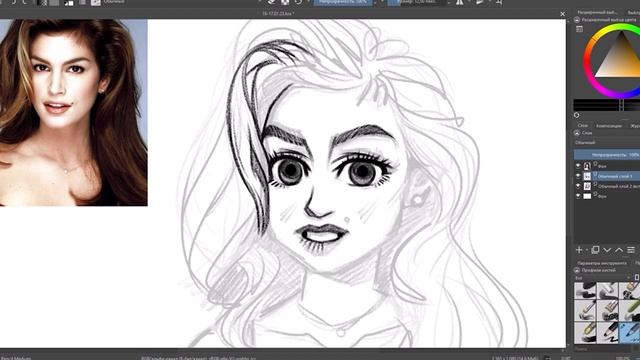Hide the top Фон reference layer

578,166
